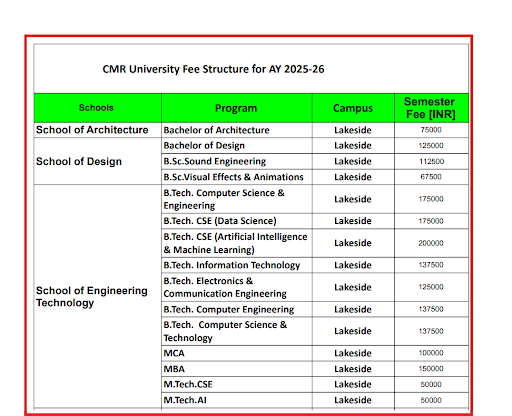Click "Lakeside" in the MBA row
Viewport: 512px width, 416px height.
pos(353,369)
